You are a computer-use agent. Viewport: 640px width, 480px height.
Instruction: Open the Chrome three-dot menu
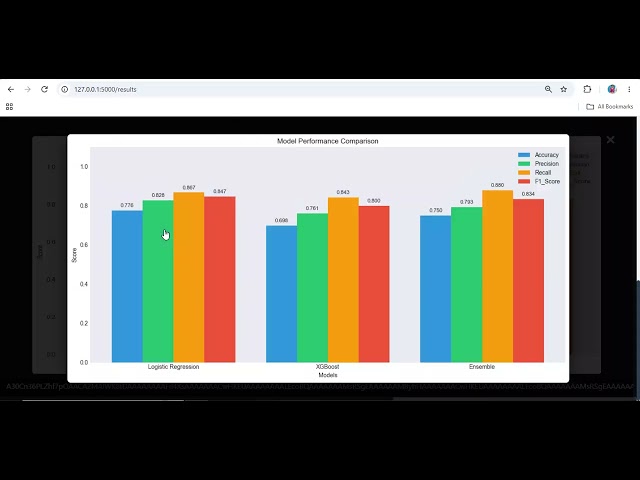629,89
